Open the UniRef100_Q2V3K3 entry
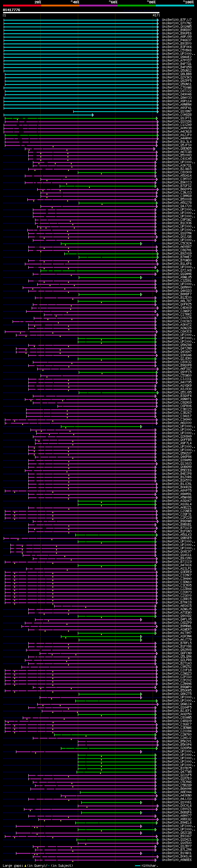 (x=176, y=77)
